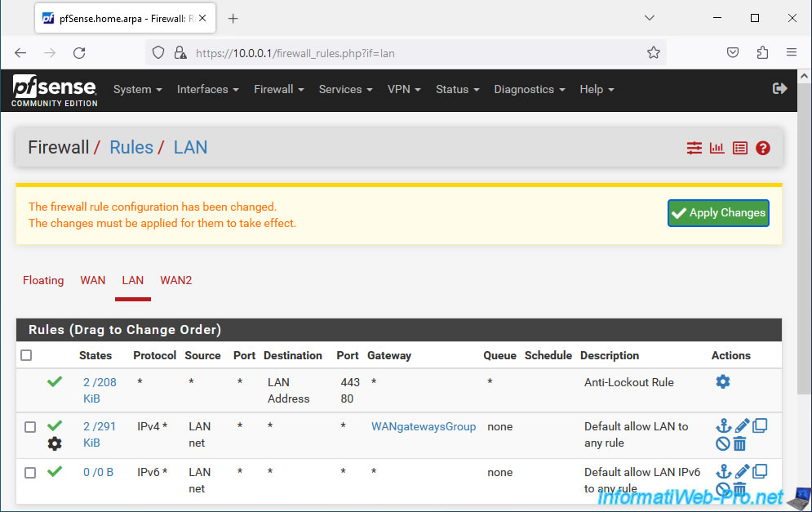Open the Firefox hamburger application menu
Viewport: 812px width, 512px height.
(x=792, y=53)
